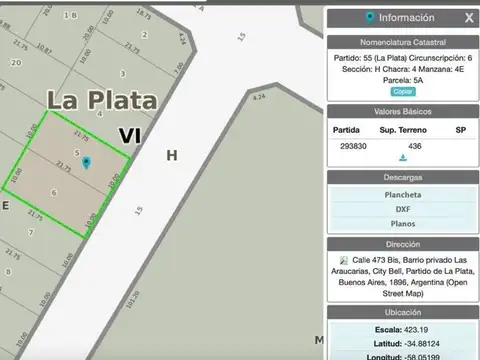
Task: Click the La Plata map label
Action: pyautogui.click(x=102, y=100)
